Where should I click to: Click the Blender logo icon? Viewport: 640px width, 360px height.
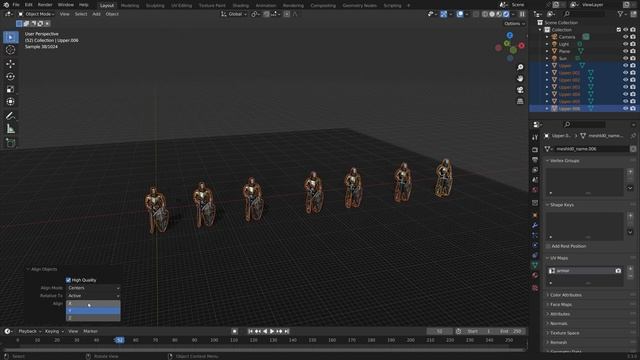(6, 5)
